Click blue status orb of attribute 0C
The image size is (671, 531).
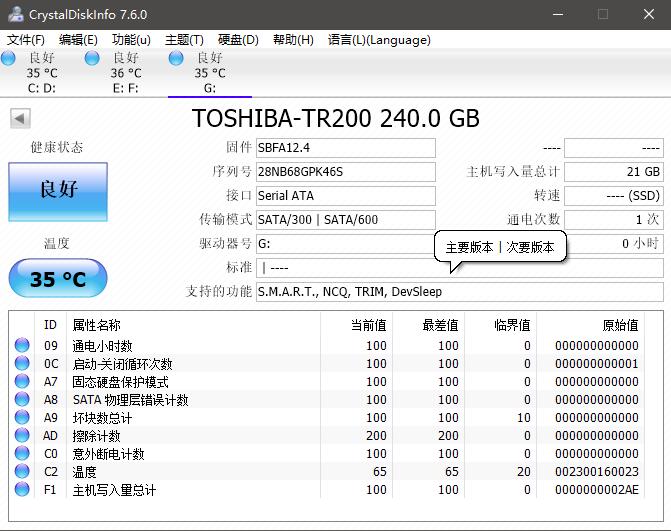tap(22, 363)
